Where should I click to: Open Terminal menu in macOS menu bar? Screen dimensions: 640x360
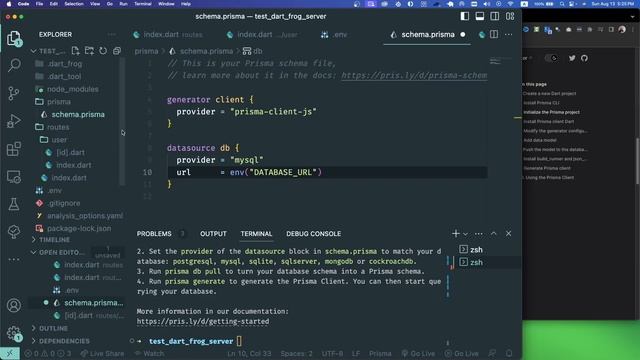[x=142, y=4]
